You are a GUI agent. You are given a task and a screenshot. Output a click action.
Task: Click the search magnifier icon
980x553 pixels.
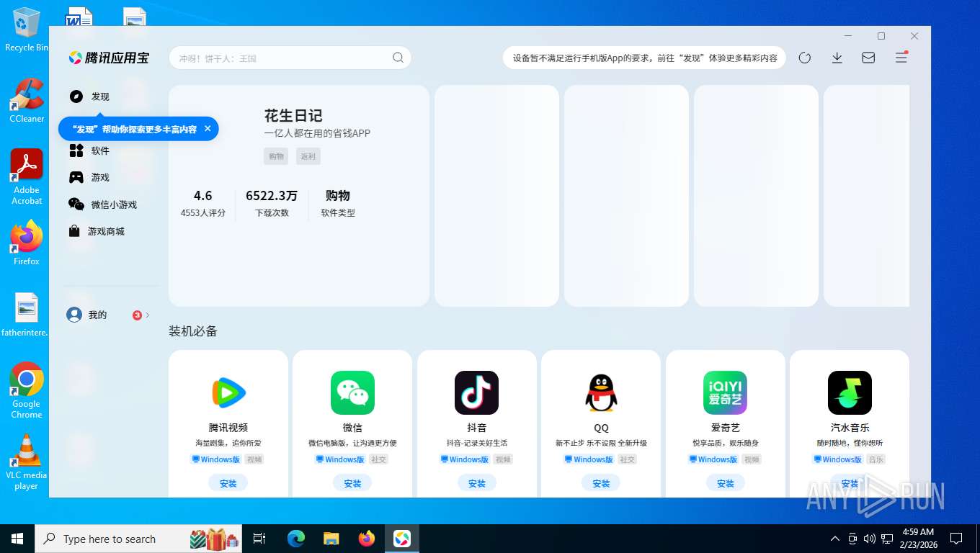tap(398, 58)
